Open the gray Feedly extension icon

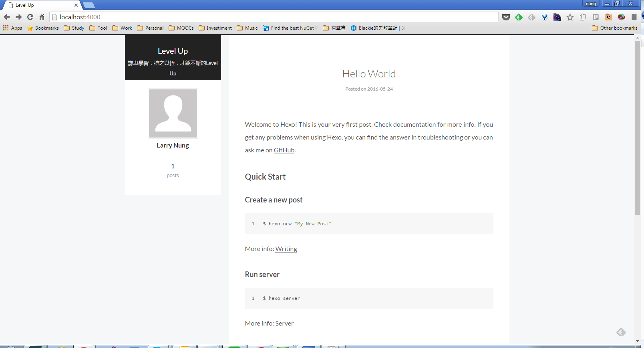pyautogui.click(x=531, y=17)
